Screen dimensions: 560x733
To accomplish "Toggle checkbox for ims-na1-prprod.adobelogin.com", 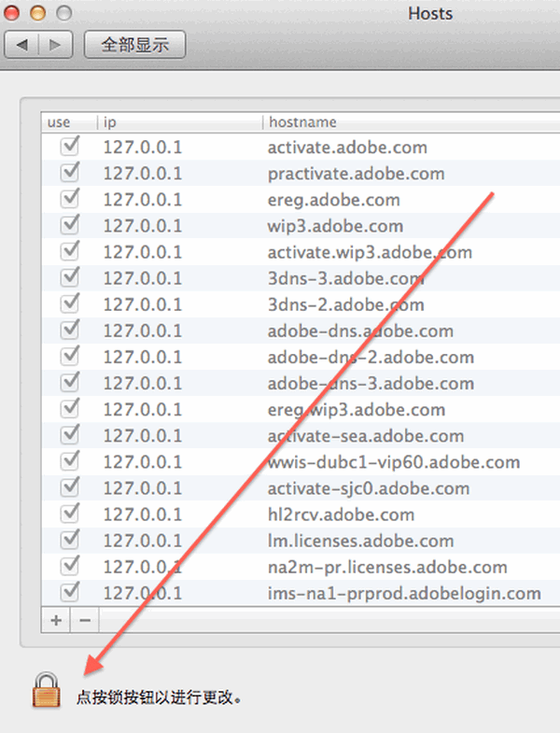I will 70,592.
